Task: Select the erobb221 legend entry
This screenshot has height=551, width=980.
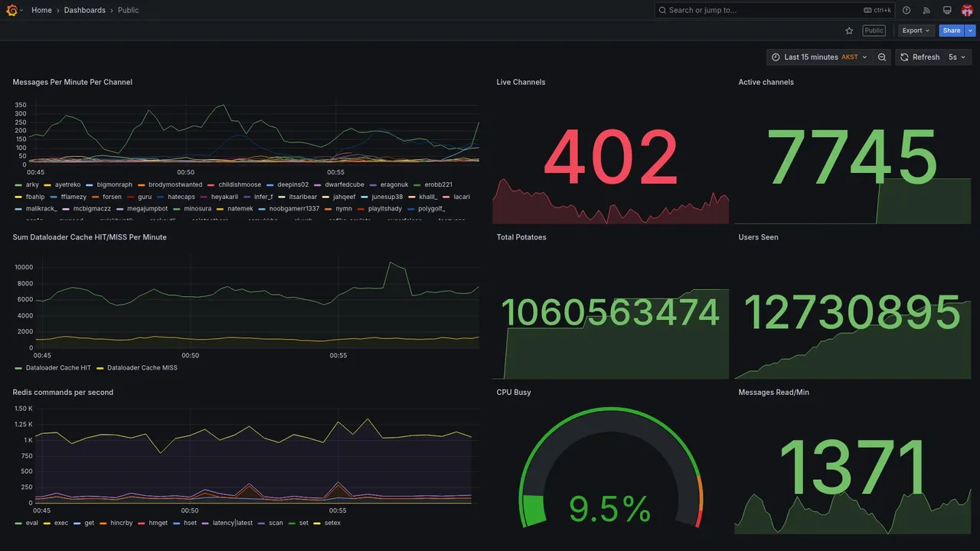Action: 439,184
